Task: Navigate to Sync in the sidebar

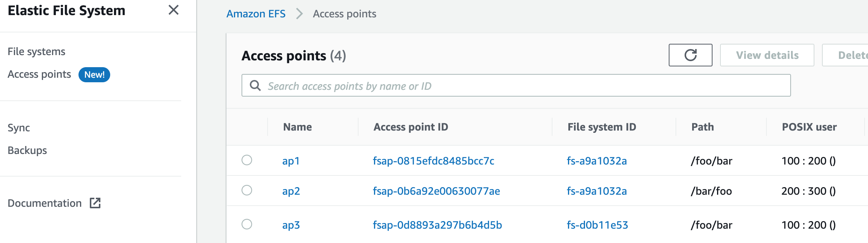Action: point(18,128)
